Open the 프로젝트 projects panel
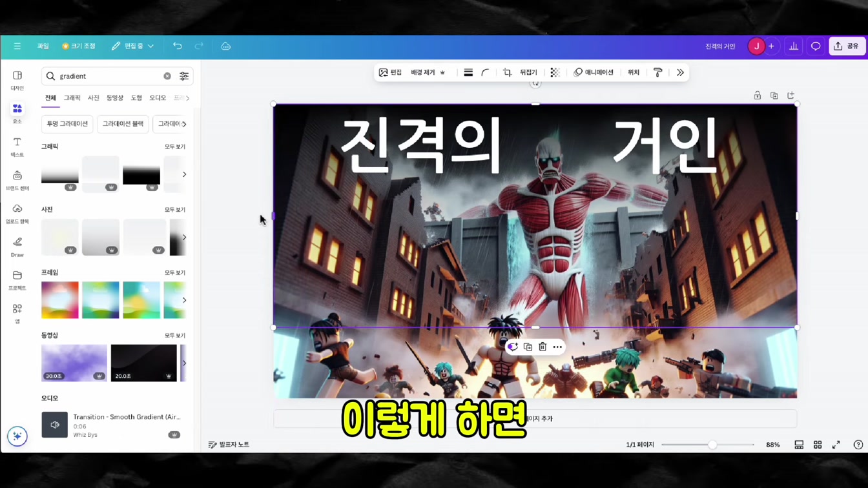 (x=17, y=280)
